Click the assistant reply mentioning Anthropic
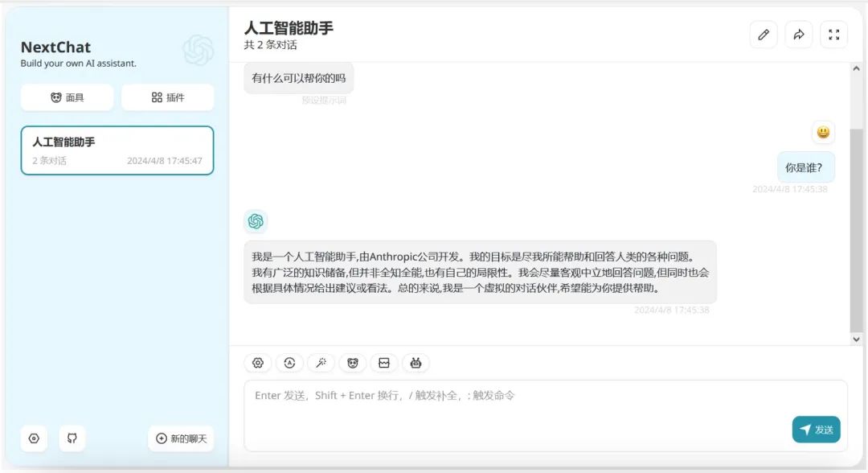 pyautogui.click(x=481, y=272)
